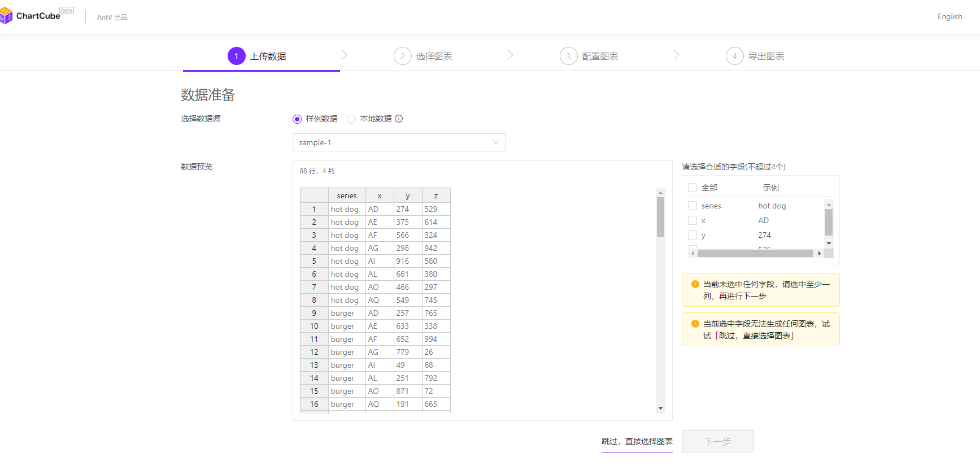
Task: Click the cell with value 942
Action: [x=436, y=248]
